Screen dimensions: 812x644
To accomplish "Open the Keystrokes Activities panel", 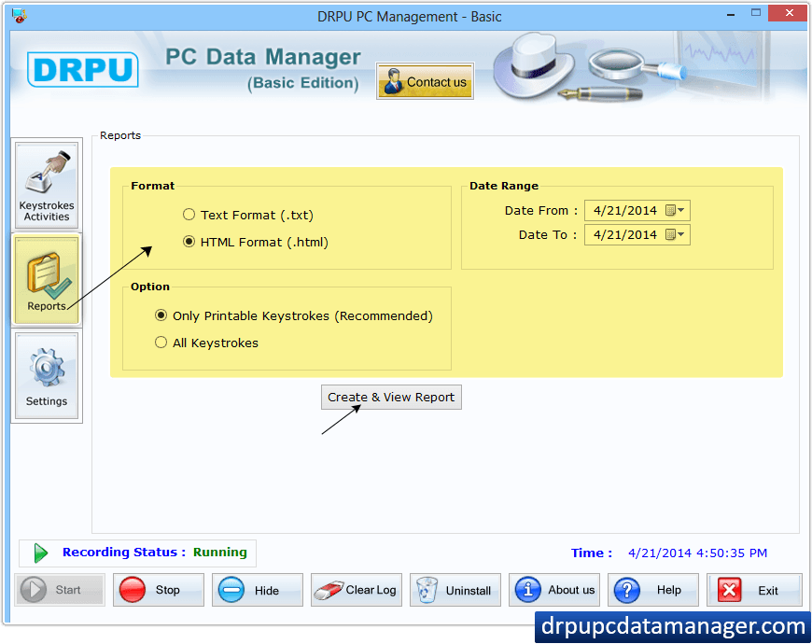I will [x=47, y=186].
